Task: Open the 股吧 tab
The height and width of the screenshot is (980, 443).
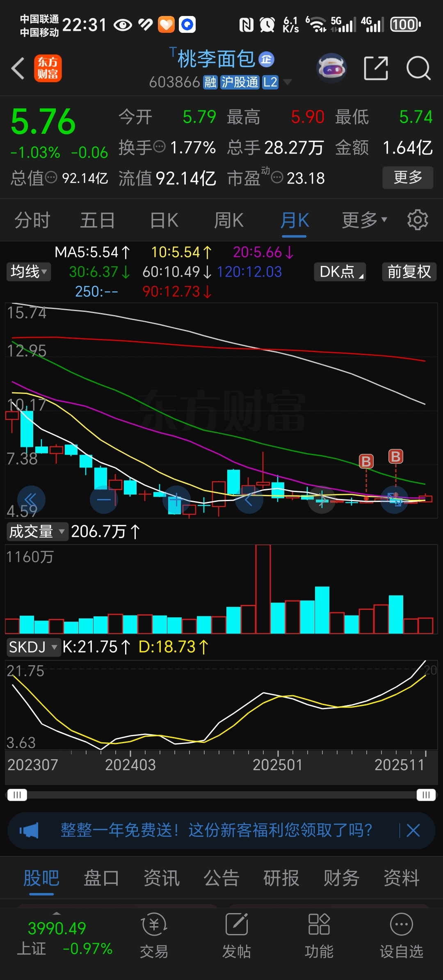Action: [x=41, y=878]
